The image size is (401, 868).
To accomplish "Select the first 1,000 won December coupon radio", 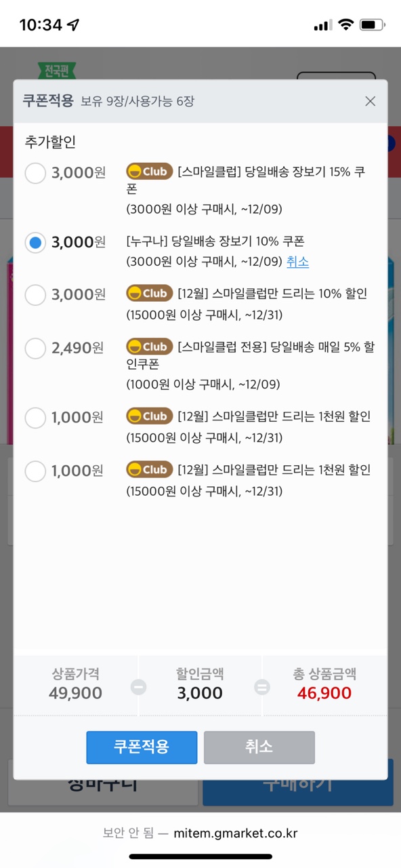I will pyautogui.click(x=35, y=417).
